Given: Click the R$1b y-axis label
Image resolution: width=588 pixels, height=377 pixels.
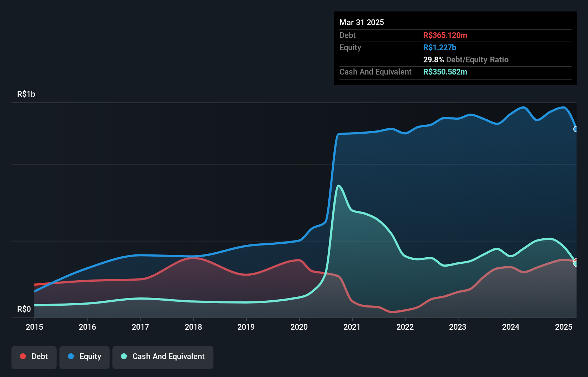Looking at the screenshot, I should click(x=26, y=94).
